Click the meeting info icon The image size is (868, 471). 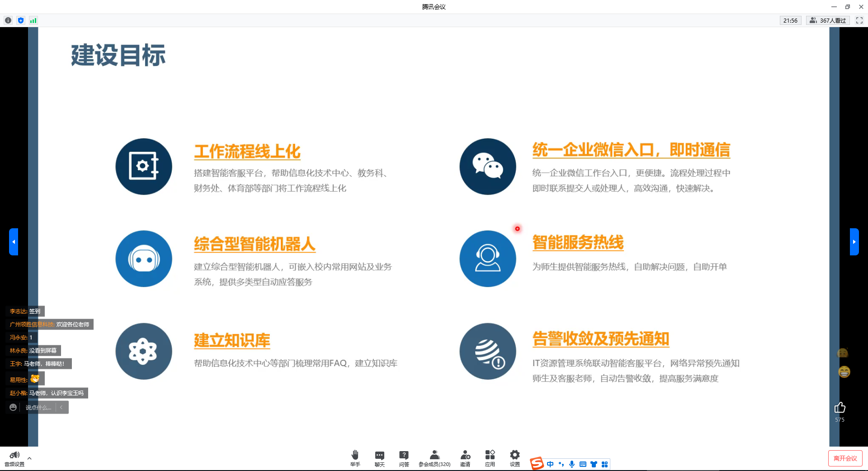pyautogui.click(x=8, y=20)
